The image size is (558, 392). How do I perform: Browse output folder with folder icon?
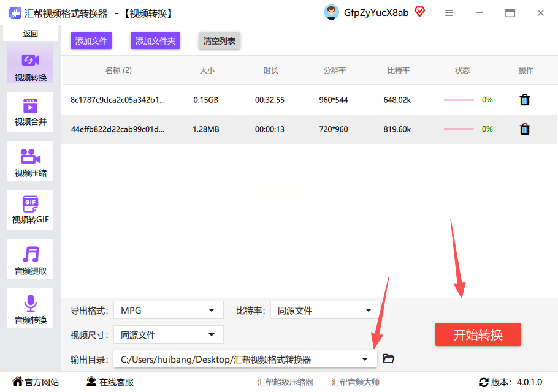pos(388,358)
